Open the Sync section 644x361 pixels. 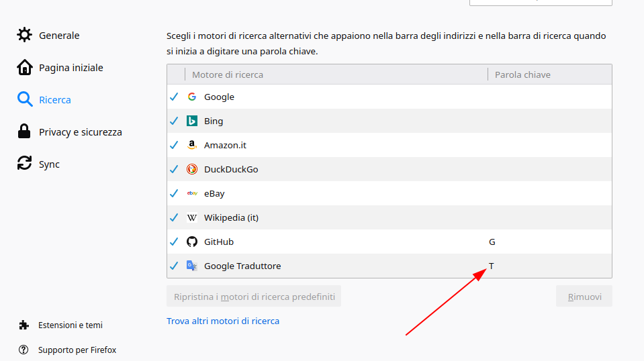tap(49, 164)
